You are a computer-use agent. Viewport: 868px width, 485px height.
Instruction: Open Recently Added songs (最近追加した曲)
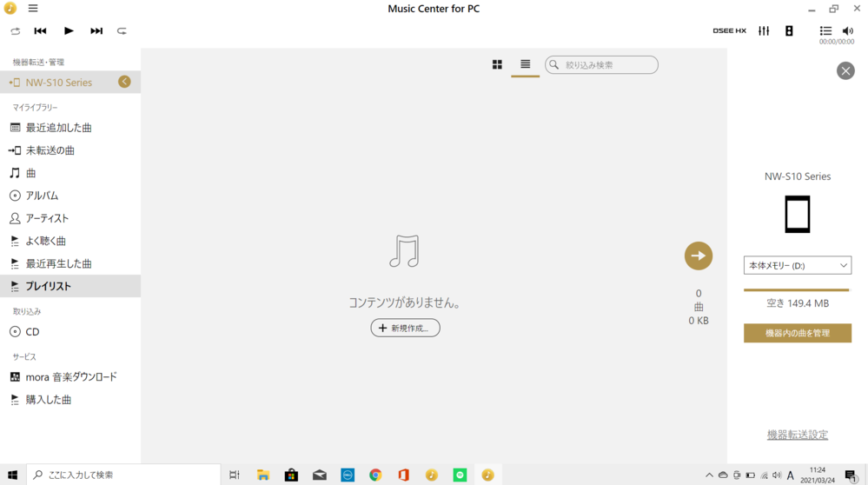coord(70,128)
